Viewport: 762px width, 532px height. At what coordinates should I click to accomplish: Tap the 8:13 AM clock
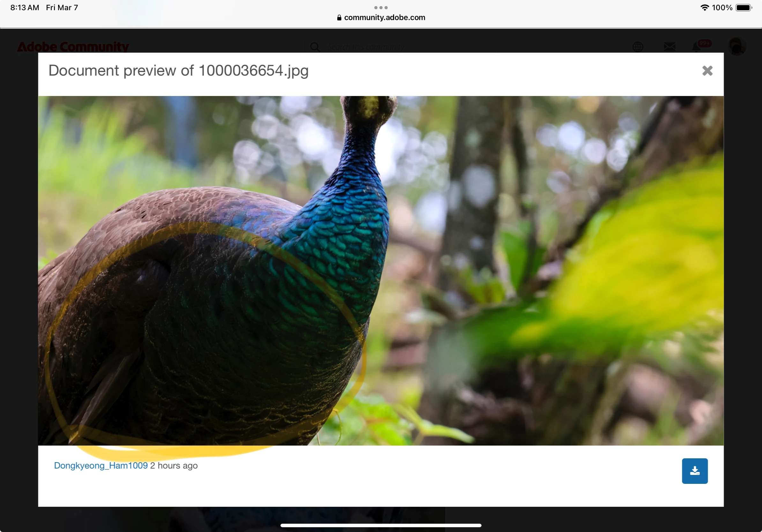click(25, 7)
